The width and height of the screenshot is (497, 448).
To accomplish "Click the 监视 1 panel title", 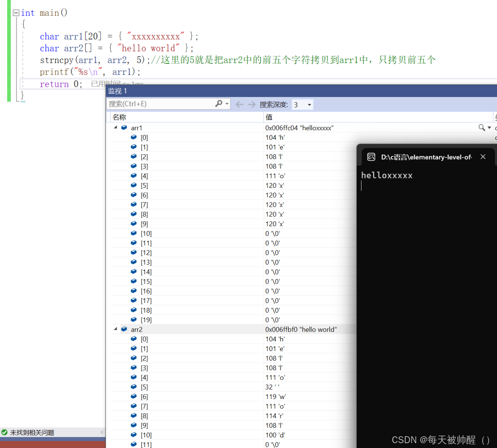I will pos(118,91).
